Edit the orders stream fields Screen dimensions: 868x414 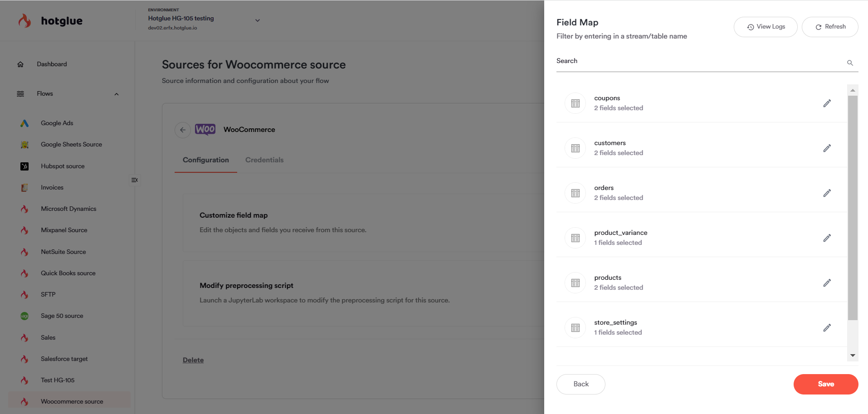(x=827, y=193)
